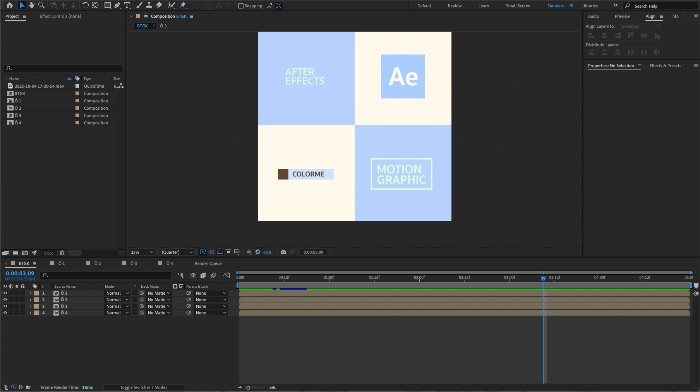Click layer 3 label color swatch
The height and width of the screenshot is (392, 700).
37,306
